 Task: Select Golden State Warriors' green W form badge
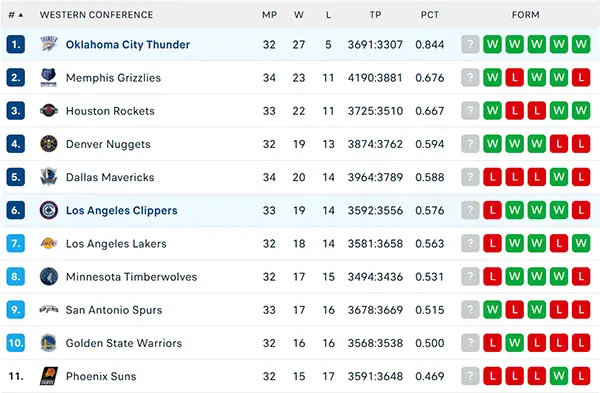(x=514, y=343)
